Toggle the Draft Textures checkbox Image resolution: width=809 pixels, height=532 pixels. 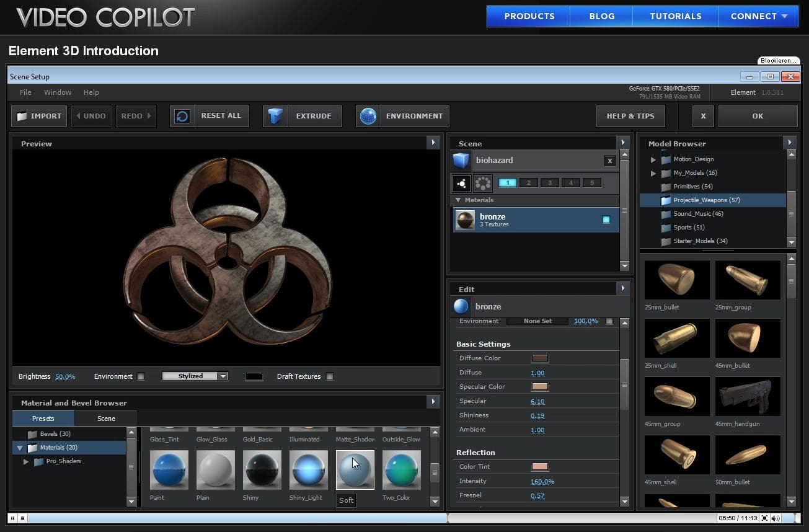(330, 376)
